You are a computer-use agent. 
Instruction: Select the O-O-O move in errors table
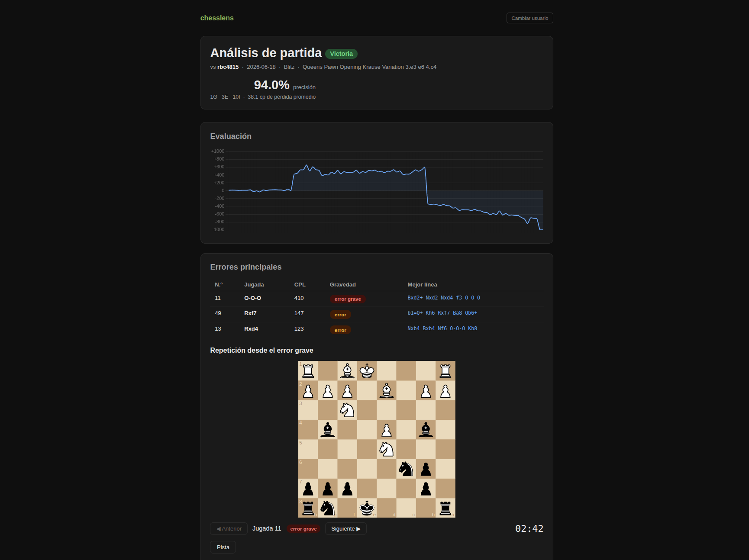click(x=252, y=298)
